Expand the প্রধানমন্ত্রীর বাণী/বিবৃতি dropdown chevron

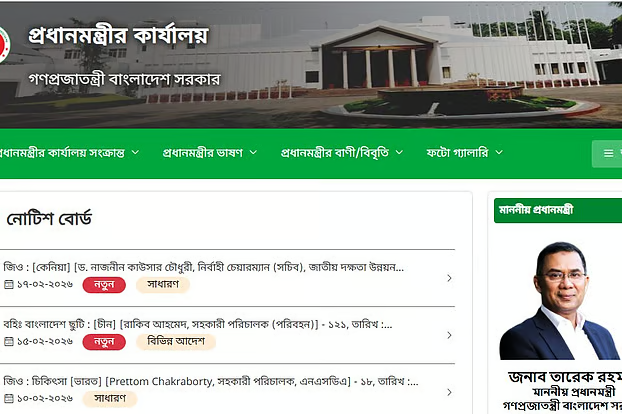[399, 152]
